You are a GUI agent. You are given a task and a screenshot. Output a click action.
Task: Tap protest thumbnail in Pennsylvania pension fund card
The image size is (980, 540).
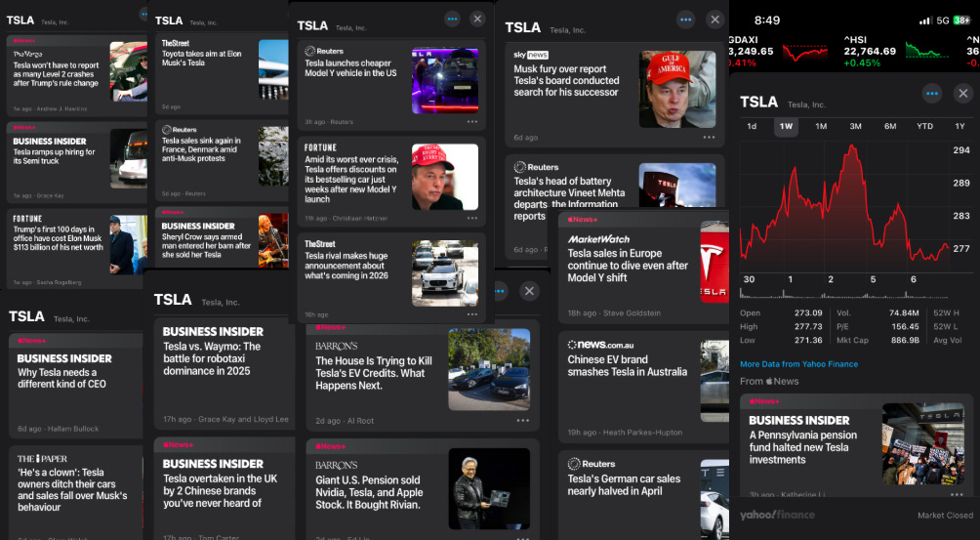[x=923, y=443]
